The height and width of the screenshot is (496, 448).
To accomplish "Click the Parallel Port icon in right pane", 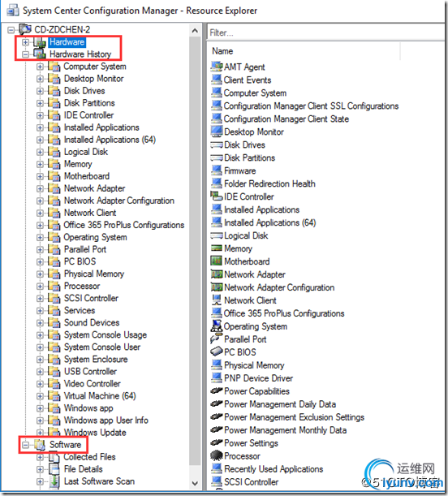I will click(217, 339).
